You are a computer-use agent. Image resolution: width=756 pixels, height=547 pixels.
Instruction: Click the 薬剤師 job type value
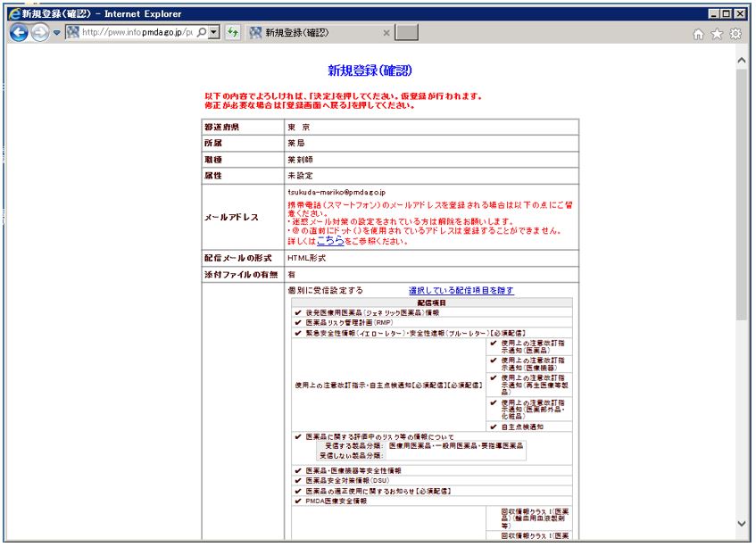pos(301,160)
